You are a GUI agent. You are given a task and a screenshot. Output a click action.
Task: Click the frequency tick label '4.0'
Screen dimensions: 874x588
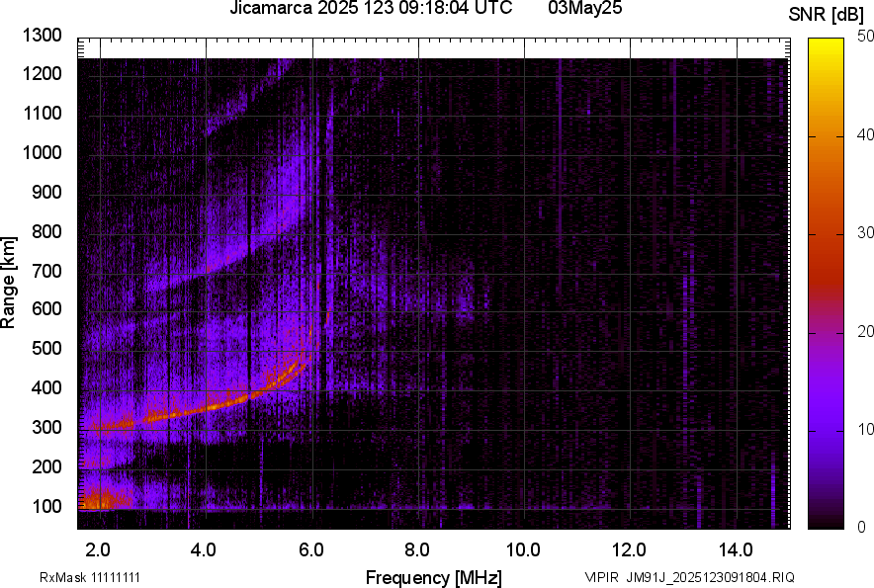[204, 550]
